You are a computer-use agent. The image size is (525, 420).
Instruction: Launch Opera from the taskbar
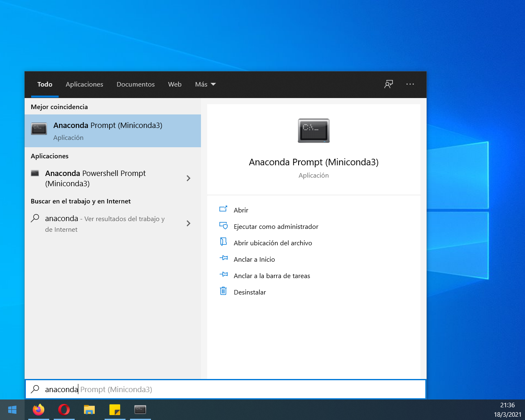click(x=64, y=410)
